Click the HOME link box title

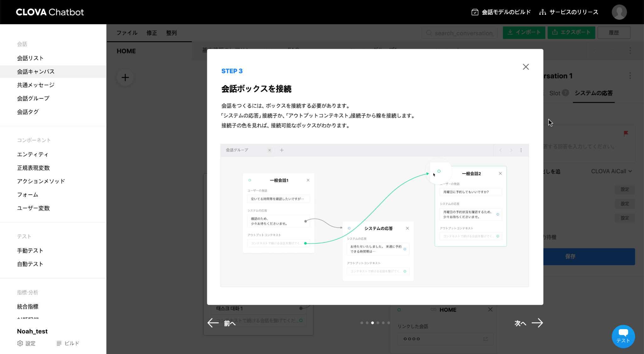click(x=448, y=310)
